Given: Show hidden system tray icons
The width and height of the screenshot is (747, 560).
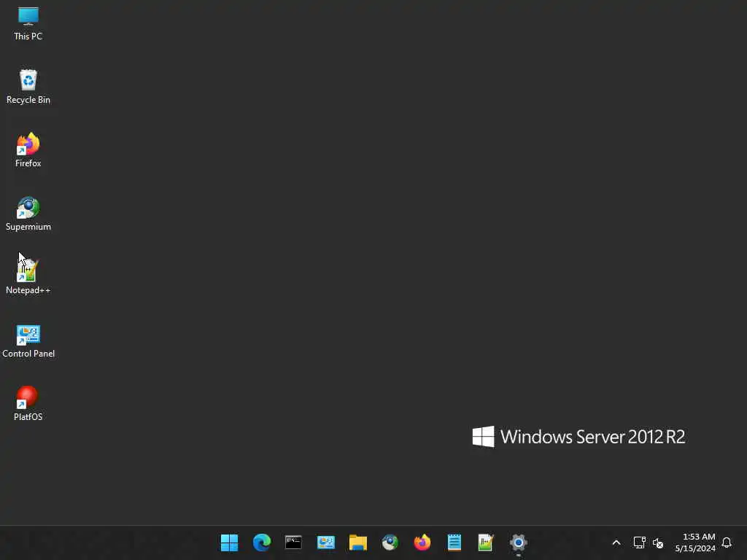Looking at the screenshot, I should pyautogui.click(x=616, y=542).
